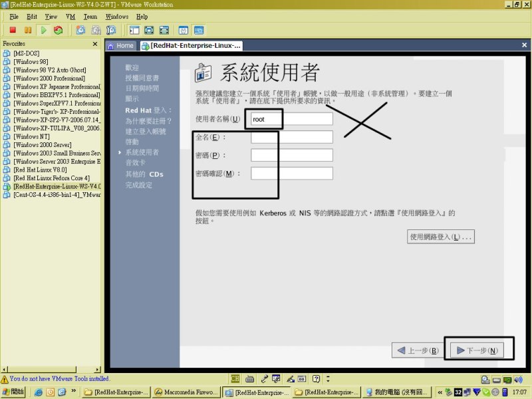Click the password (密碼) input field

coord(292,155)
